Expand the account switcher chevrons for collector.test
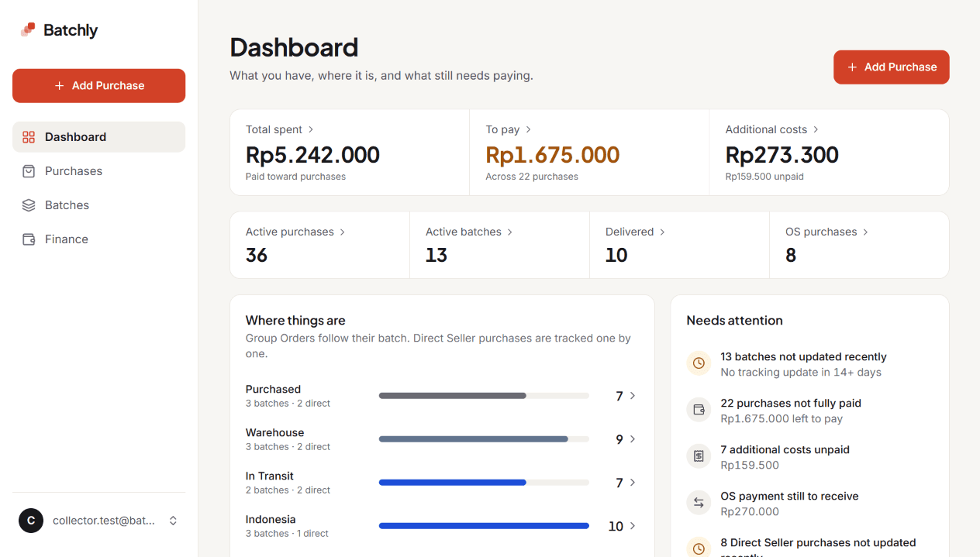980x557 pixels. tap(173, 521)
